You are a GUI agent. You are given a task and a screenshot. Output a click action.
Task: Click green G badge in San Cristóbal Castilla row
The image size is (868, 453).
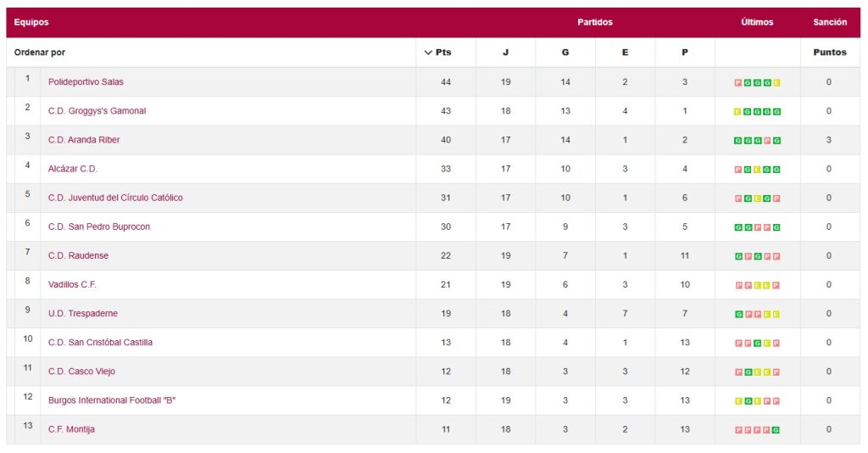coord(757,343)
